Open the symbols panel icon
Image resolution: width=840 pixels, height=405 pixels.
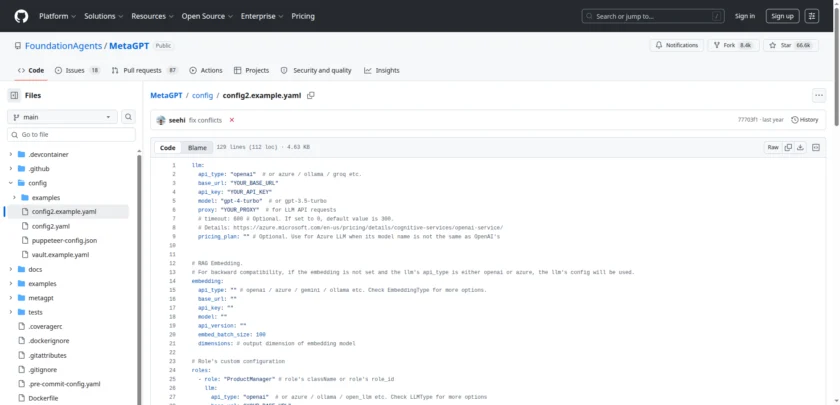point(816,147)
